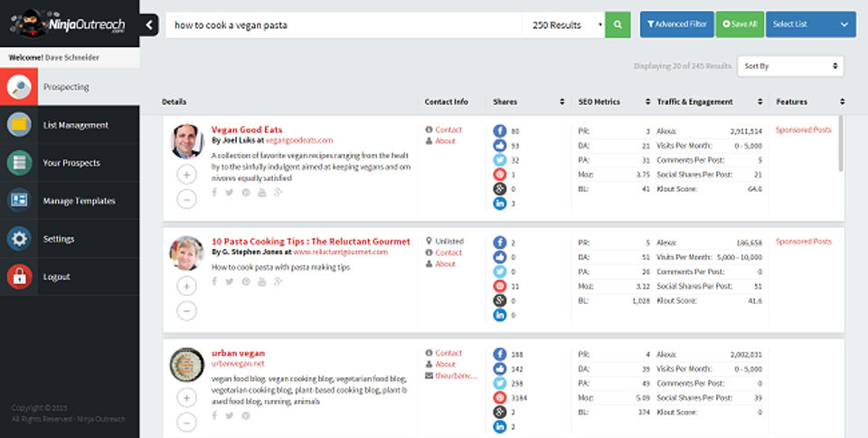Viewport: 868px width, 438px height.
Task: Click the Settings gear icon in the sidebar
Action: pos(19,239)
